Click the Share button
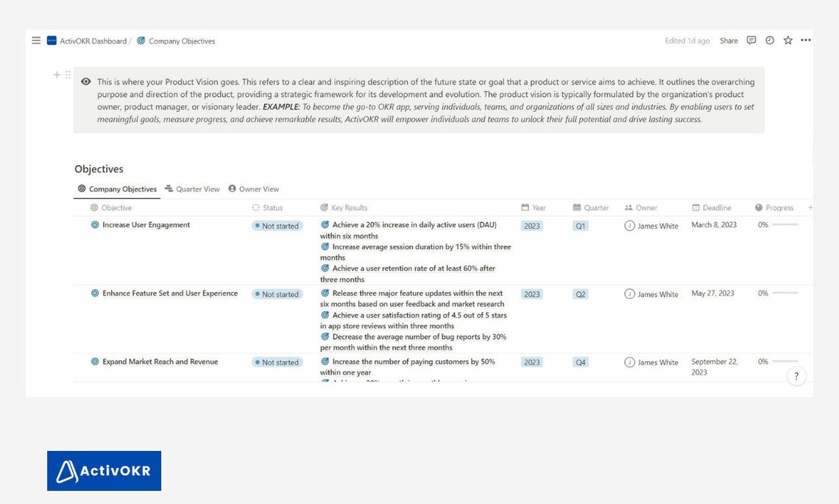839x504 pixels. point(729,40)
